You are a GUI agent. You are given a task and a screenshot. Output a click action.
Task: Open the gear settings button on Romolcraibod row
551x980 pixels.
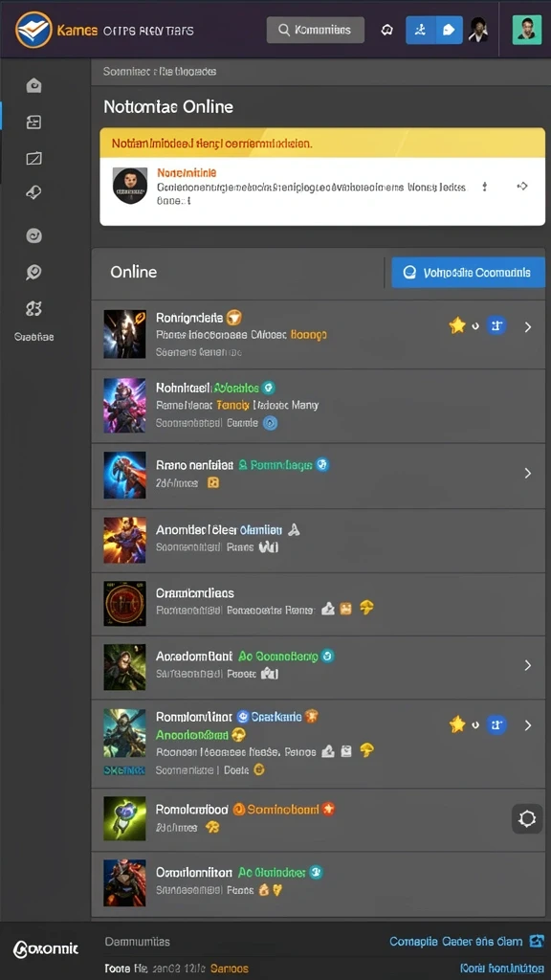pos(527,819)
